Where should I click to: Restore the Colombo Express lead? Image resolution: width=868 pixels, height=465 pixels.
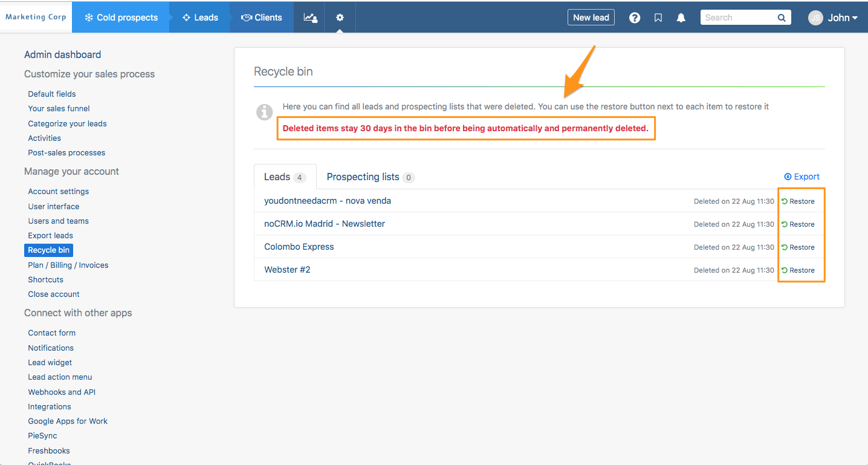point(798,247)
